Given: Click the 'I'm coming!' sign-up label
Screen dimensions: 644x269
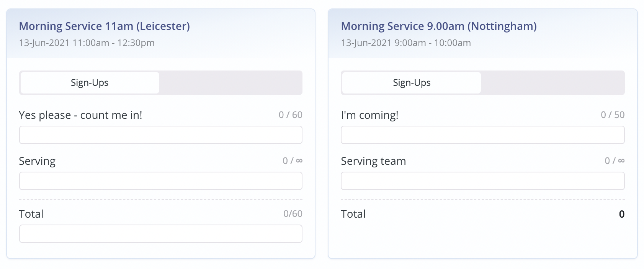Looking at the screenshot, I should pyautogui.click(x=369, y=115).
